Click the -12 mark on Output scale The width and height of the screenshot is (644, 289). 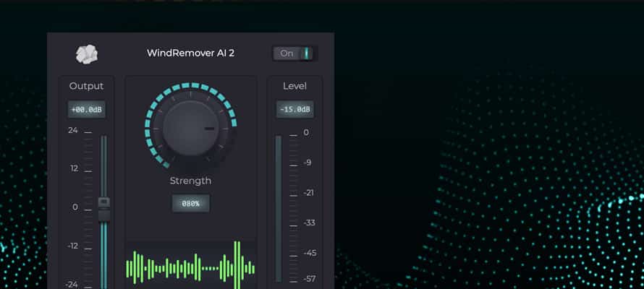click(x=72, y=246)
